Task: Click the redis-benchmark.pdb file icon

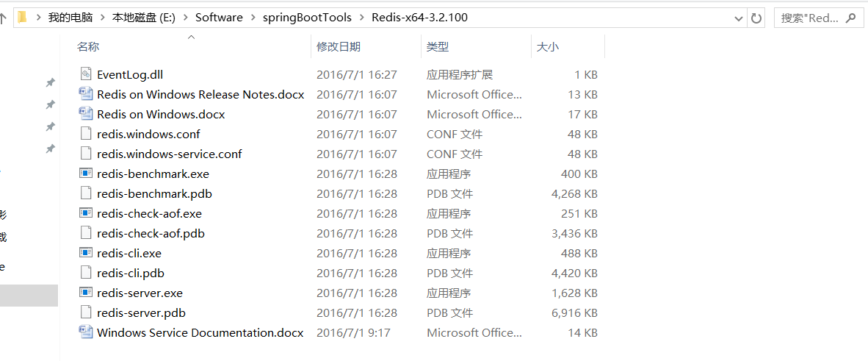Action: pyautogui.click(x=85, y=193)
